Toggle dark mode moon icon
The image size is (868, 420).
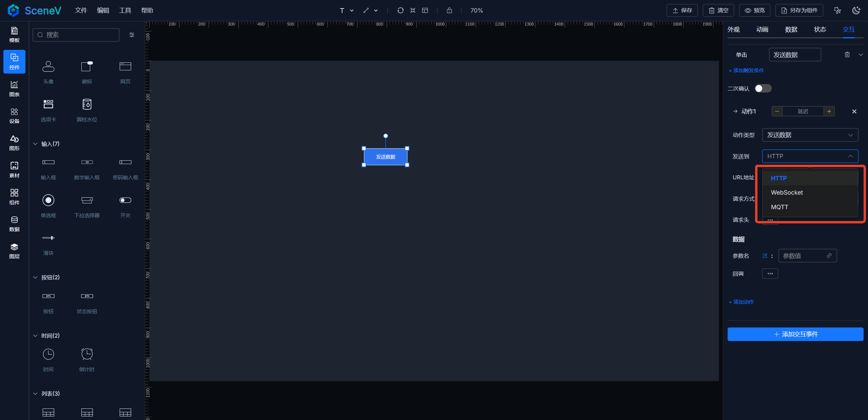tap(856, 11)
